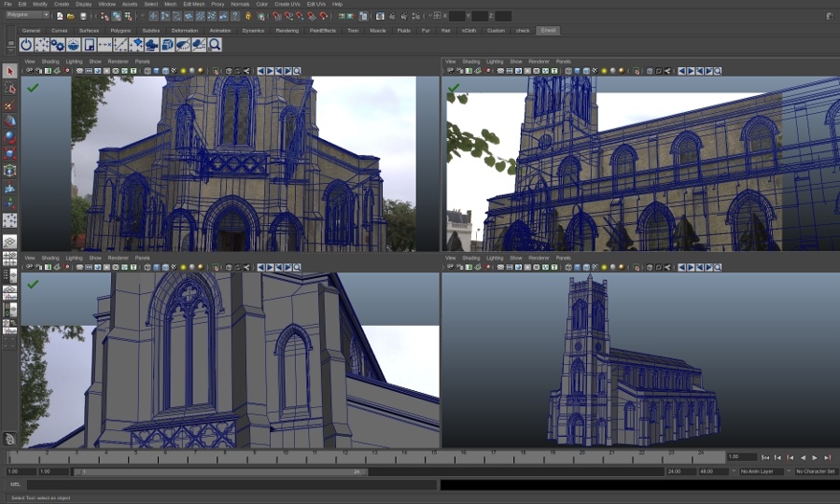Open the Polygons menu set dropdown

click(30, 16)
